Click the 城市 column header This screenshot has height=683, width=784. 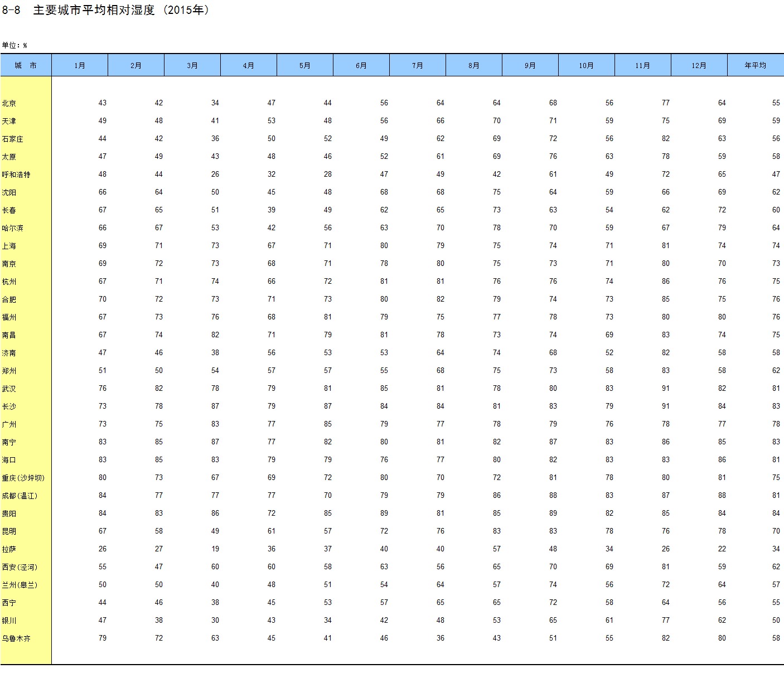point(26,65)
